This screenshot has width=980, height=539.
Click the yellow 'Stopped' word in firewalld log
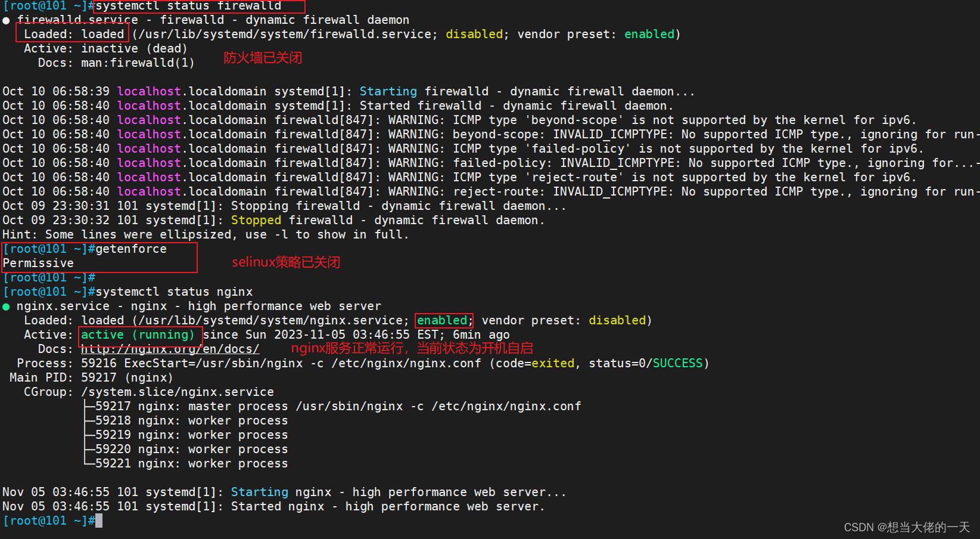[x=256, y=220]
